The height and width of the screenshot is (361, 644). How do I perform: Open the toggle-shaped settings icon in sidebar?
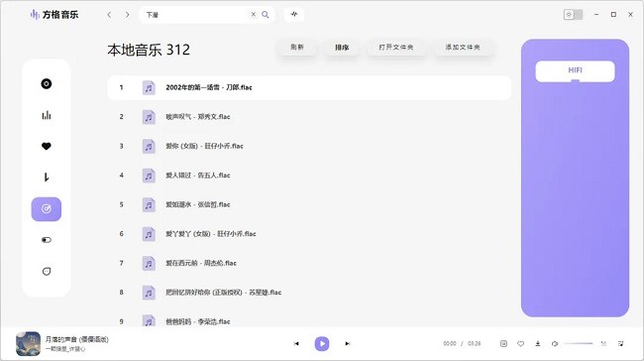[46, 240]
